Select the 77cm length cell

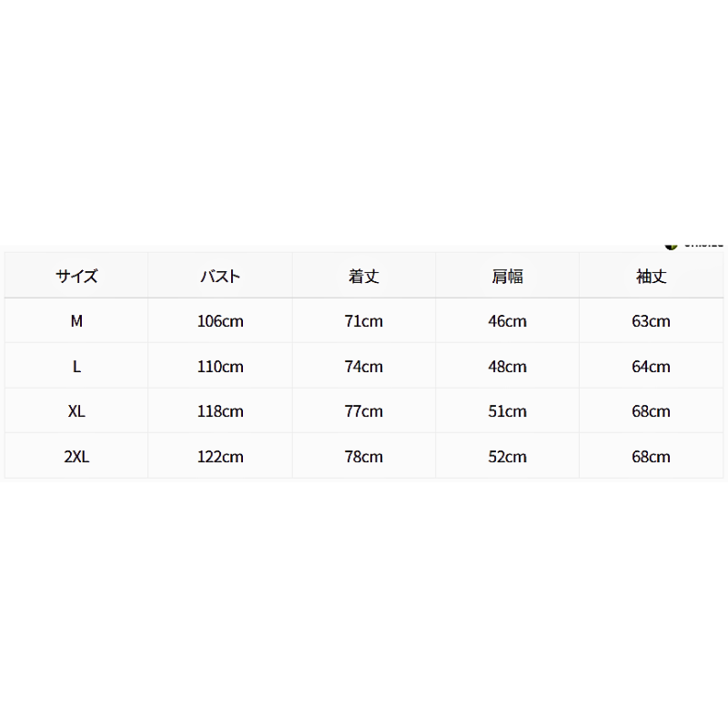[x=363, y=411]
